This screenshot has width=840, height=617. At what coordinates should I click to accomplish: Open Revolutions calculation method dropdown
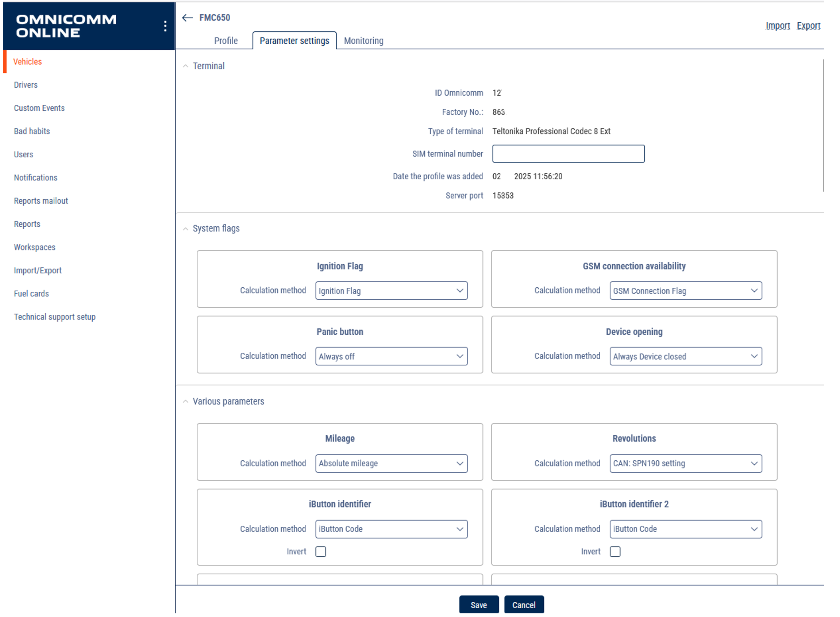[685, 463]
